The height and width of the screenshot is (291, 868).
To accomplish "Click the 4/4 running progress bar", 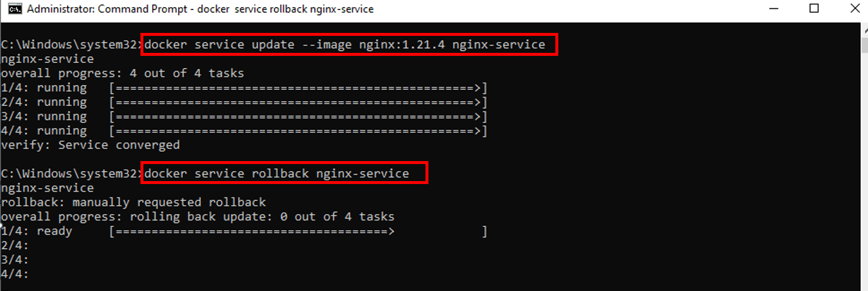I will coord(299,131).
